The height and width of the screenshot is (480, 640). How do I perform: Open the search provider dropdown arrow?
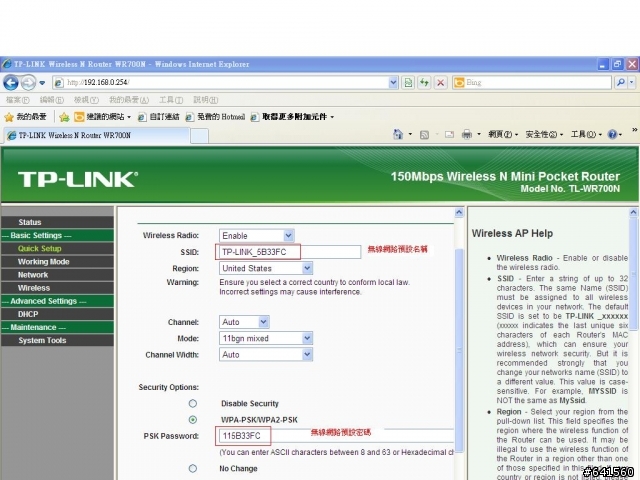(x=631, y=82)
